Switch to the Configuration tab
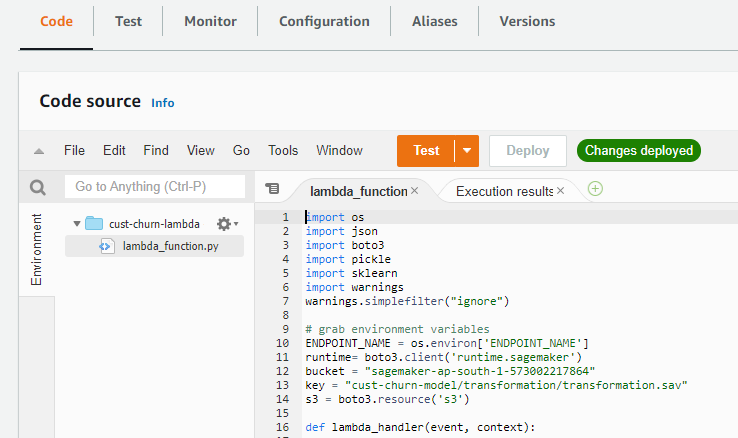The width and height of the screenshot is (738, 438). [x=324, y=21]
